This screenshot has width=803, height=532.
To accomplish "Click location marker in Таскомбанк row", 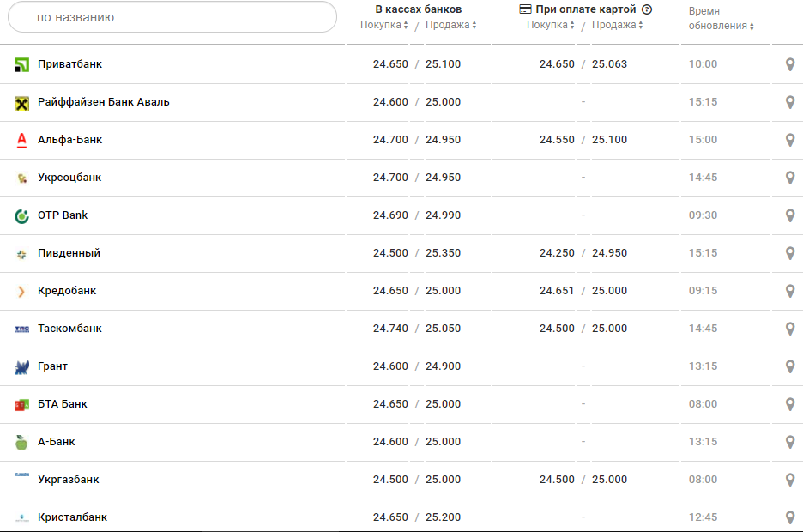I will click(790, 329).
